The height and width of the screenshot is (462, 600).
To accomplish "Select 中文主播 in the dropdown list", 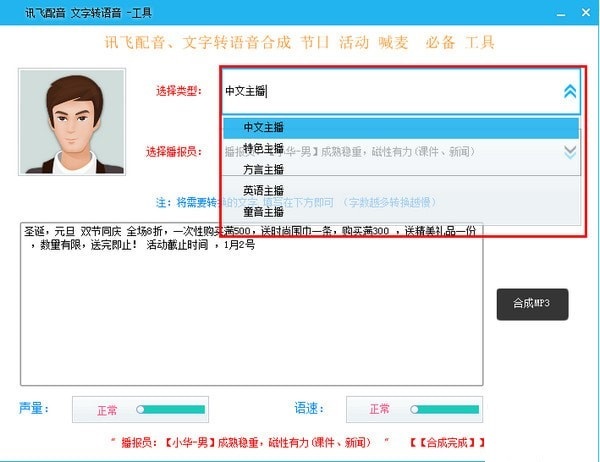I will [x=401, y=127].
